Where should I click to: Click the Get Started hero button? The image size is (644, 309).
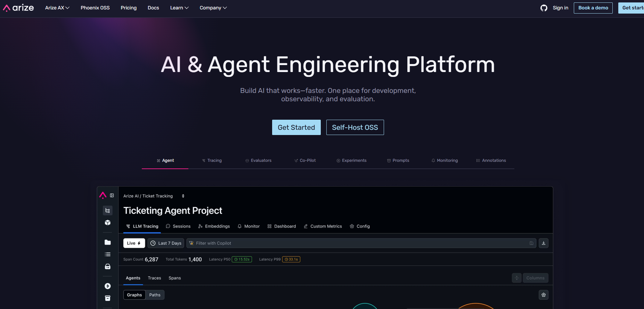click(296, 127)
